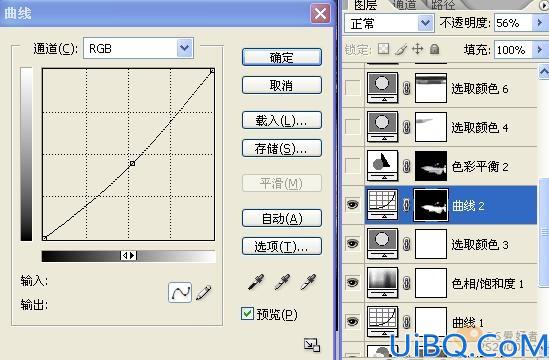549x360 pixels.
Task: Click the 选项(T)... options button
Action: 282,246
